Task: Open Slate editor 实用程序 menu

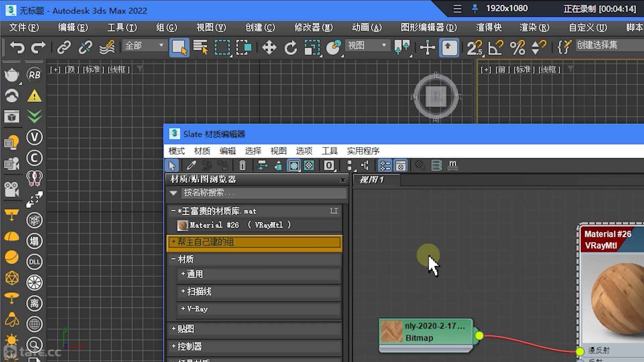Action: tap(363, 151)
